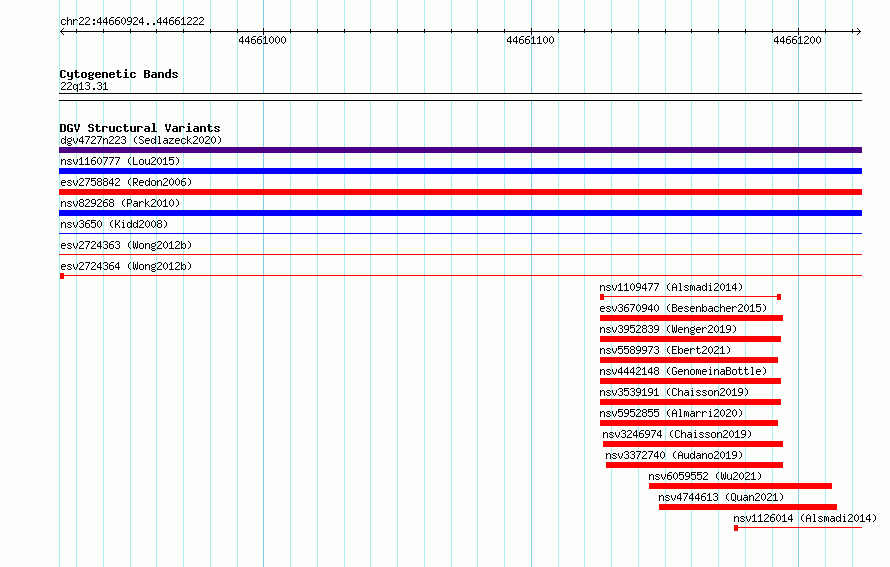This screenshot has height=567, width=890.
Task: Click the red nsv3372740 variant bar
Action: click(695, 465)
